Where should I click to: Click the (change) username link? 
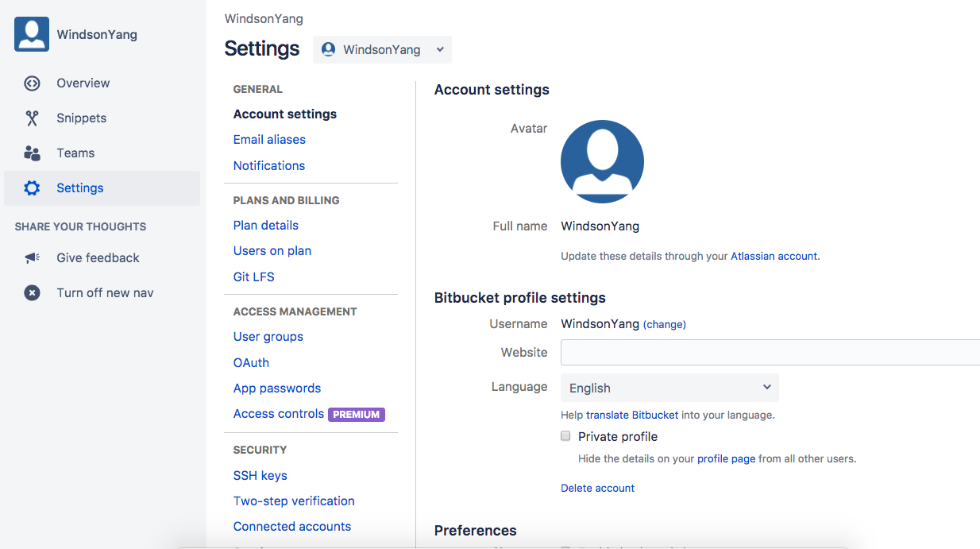point(665,325)
